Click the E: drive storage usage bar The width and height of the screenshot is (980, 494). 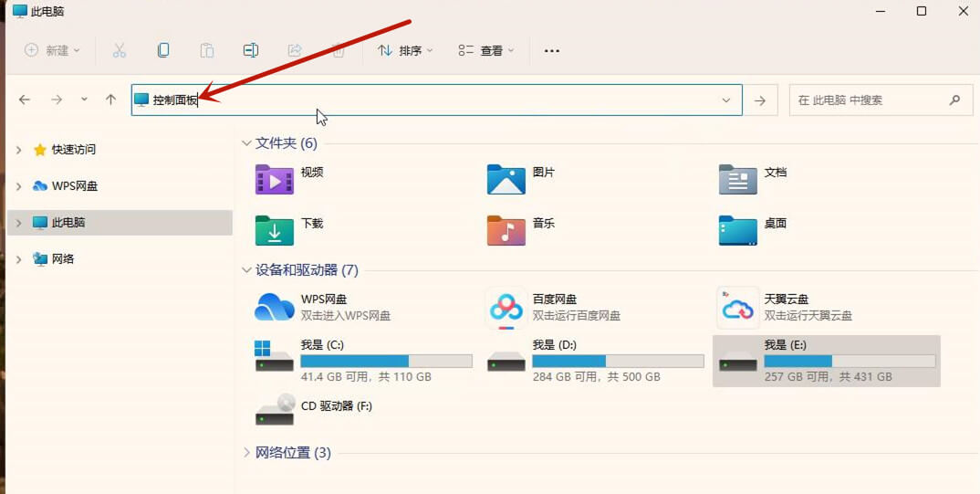tap(850, 361)
